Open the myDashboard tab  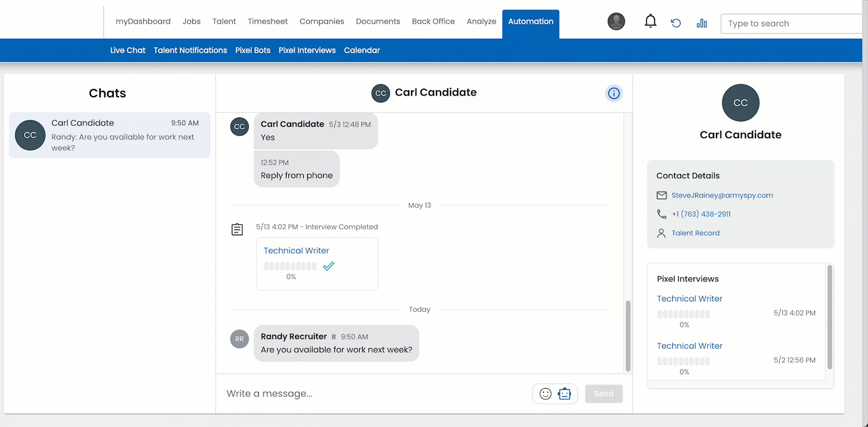tap(143, 21)
